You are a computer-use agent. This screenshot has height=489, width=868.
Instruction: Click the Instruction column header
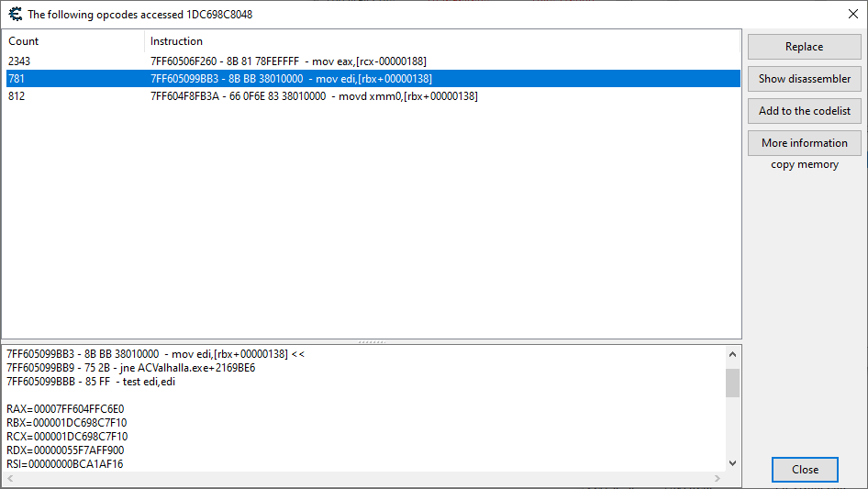(x=440, y=41)
